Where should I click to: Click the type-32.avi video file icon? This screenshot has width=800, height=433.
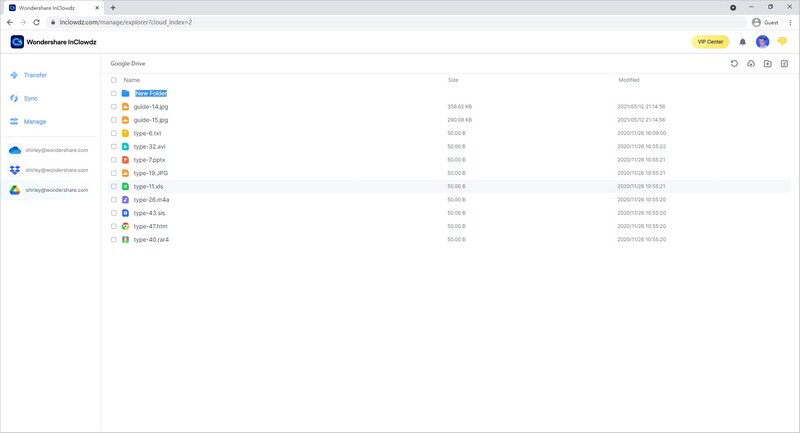pos(126,146)
